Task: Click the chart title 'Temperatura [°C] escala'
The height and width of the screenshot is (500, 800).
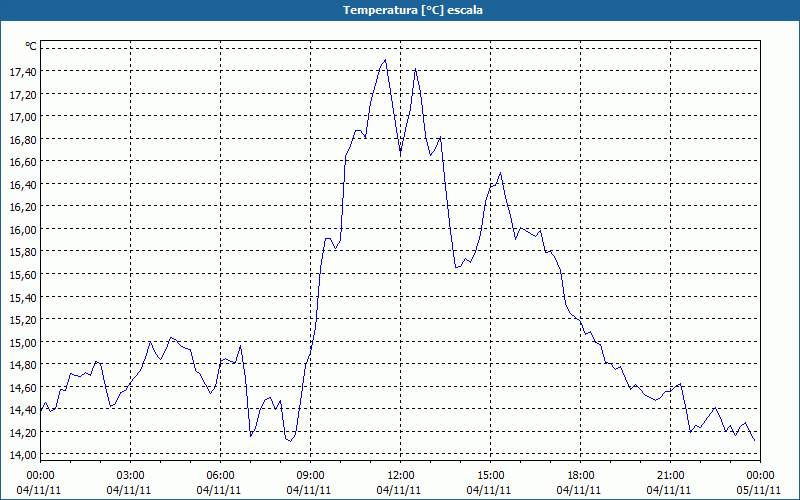Action: point(413,10)
